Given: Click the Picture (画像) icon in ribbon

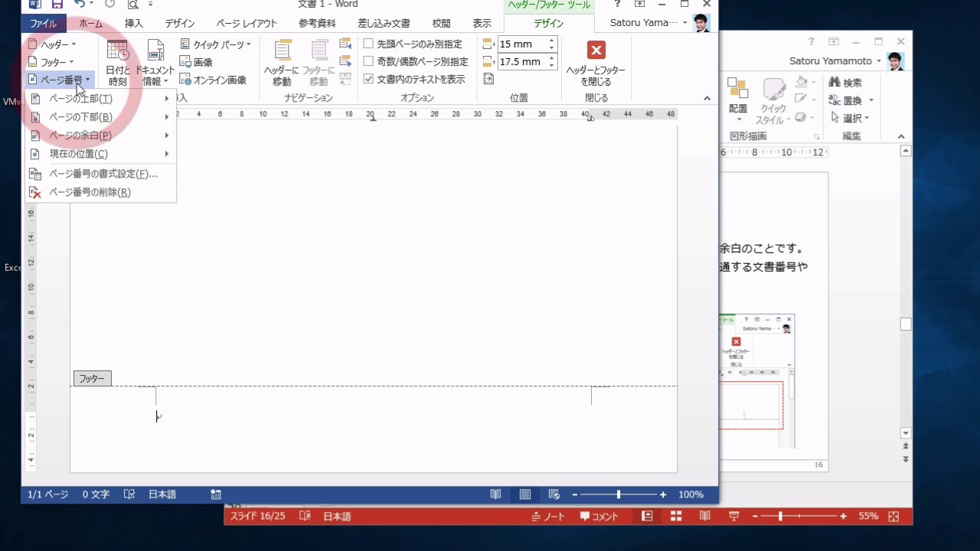Looking at the screenshot, I should [x=197, y=62].
